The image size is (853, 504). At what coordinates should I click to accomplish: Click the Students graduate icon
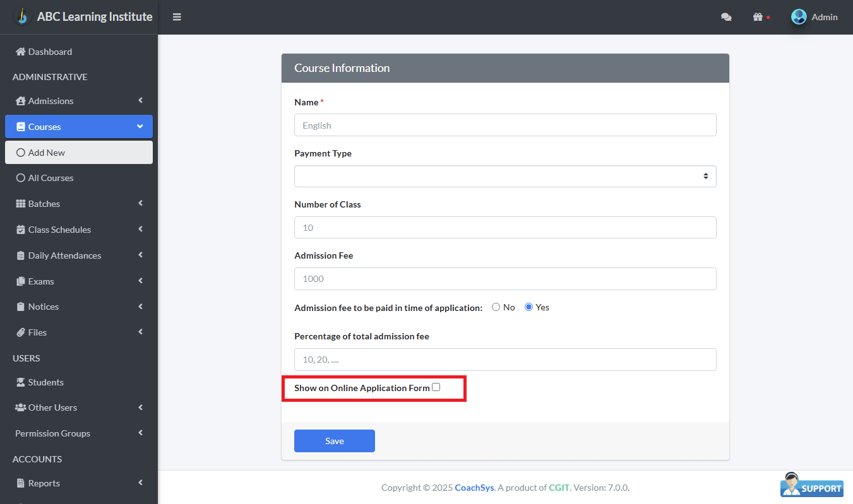coord(21,382)
